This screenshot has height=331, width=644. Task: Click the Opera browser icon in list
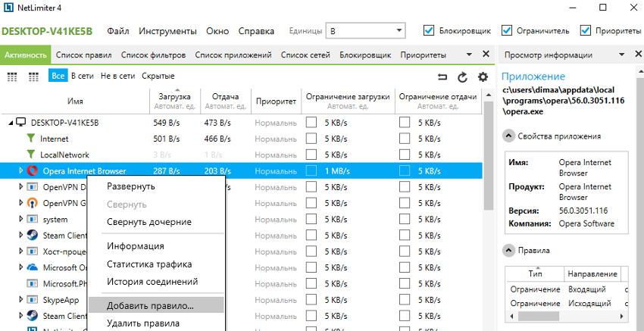(33, 171)
